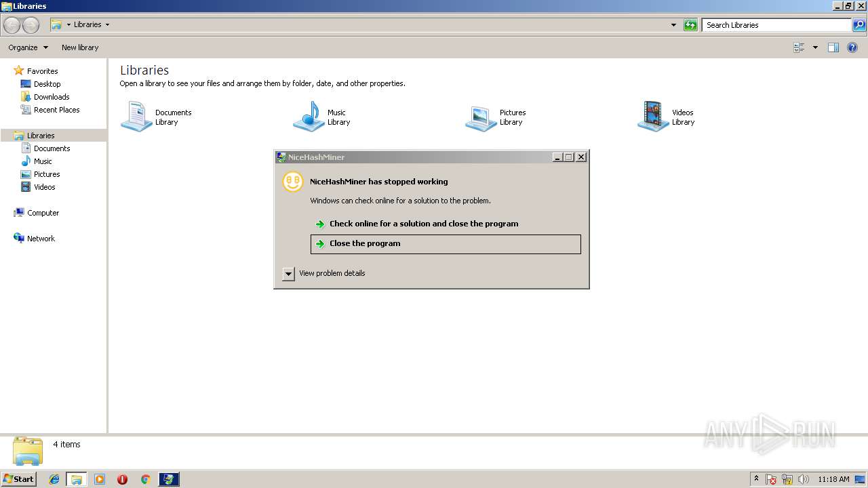This screenshot has width=868, height=488.
Task: Expand address bar history dropdown
Action: 673,25
